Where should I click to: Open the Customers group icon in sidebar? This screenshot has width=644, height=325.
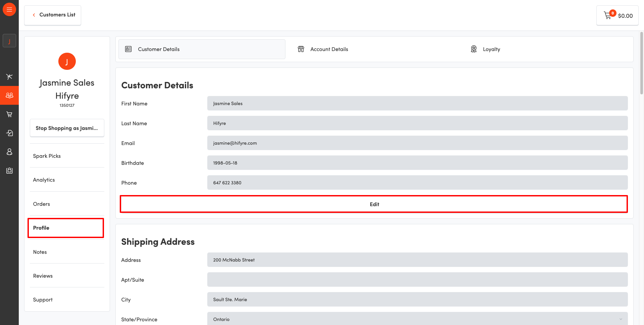coord(9,95)
